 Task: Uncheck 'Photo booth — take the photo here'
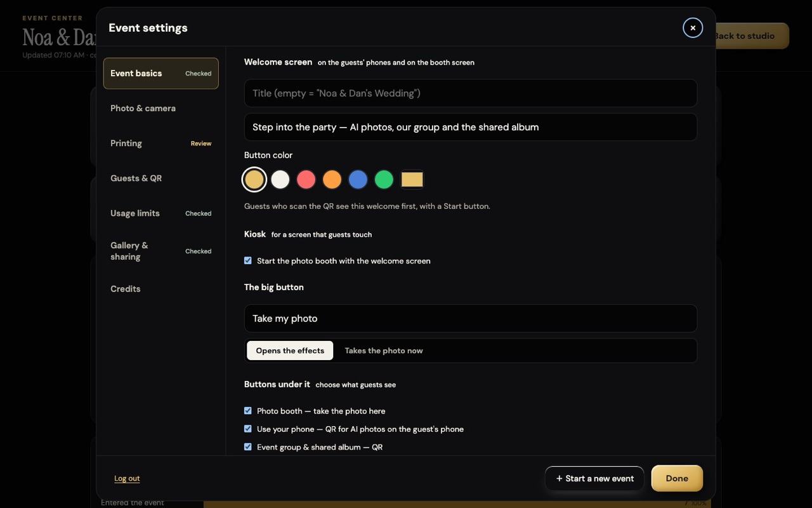click(x=248, y=411)
